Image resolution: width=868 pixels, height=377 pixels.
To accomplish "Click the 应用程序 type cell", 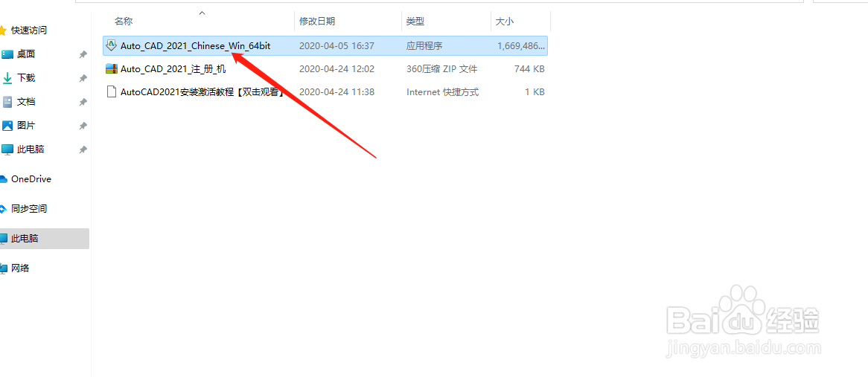I will click(424, 46).
